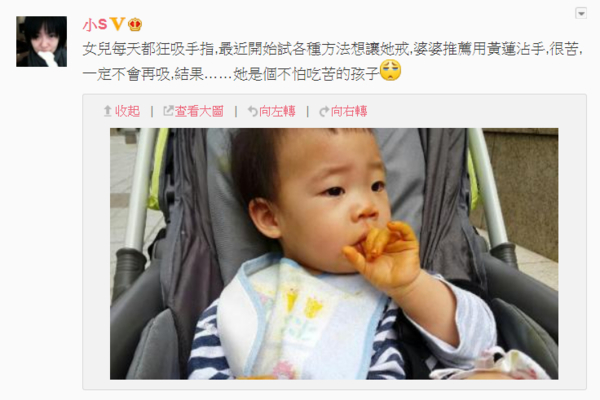Collapse the image with the 收起 link
This screenshot has height=400, width=600.
coord(127,111)
